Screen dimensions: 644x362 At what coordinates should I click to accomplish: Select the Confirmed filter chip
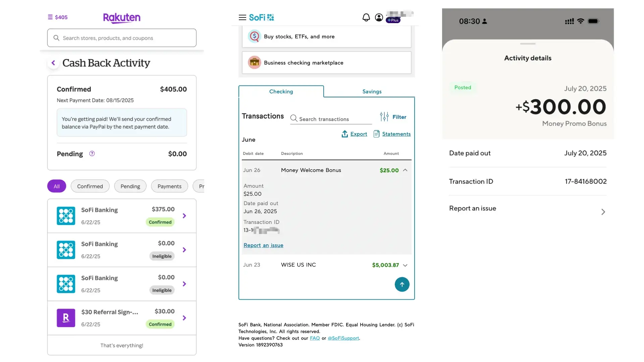(x=90, y=186)
